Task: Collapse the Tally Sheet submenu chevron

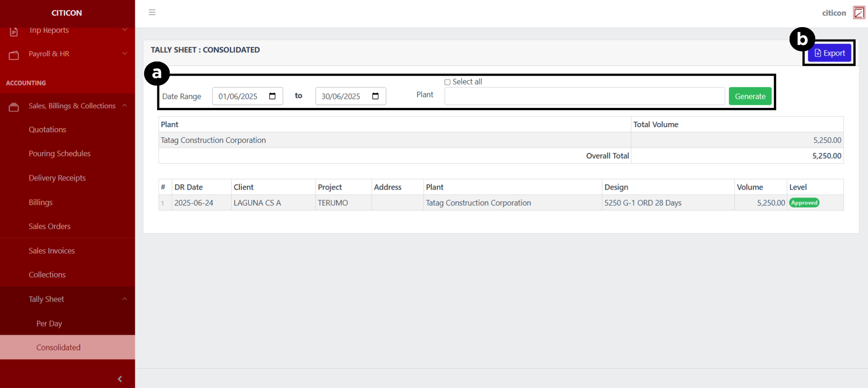Action: 124,299
